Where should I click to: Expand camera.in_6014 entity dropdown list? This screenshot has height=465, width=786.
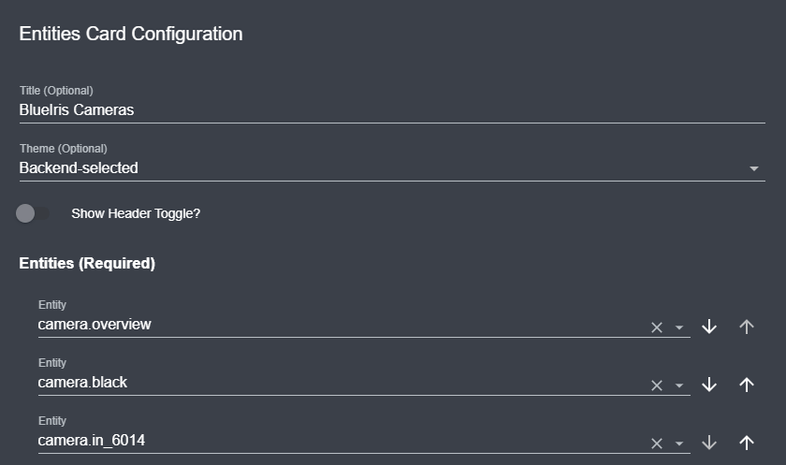[x=679, y=444]
